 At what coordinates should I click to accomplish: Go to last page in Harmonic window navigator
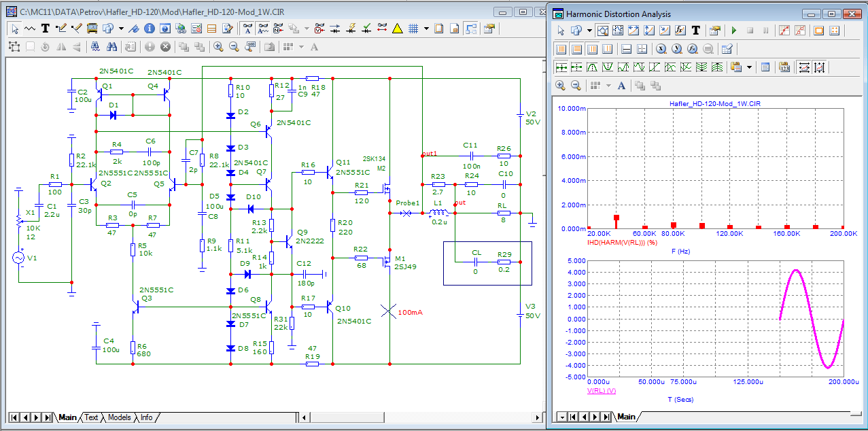pos(606,416)
